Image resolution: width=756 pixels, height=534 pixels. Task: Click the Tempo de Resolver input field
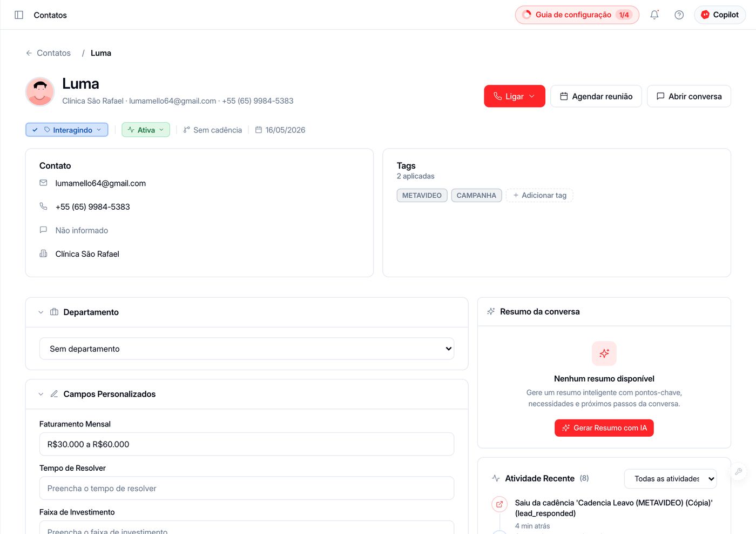247,488
